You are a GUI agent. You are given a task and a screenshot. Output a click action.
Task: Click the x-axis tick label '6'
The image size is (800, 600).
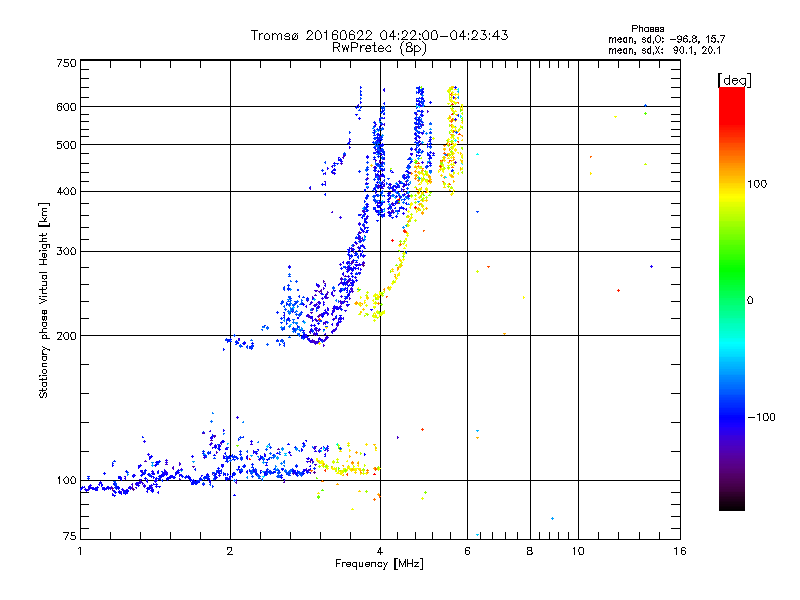coord(467,551)
